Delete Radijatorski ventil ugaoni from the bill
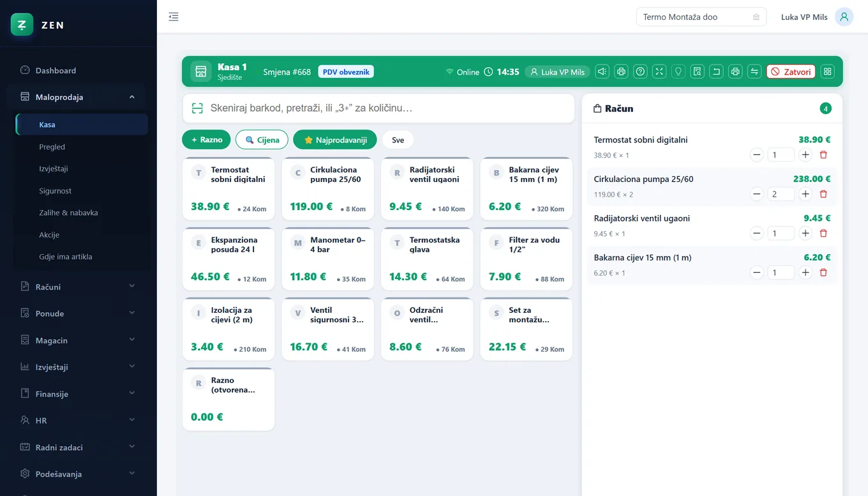Image resolution: width=868 pixels, height=496 pixels. [x=823, y=233]
